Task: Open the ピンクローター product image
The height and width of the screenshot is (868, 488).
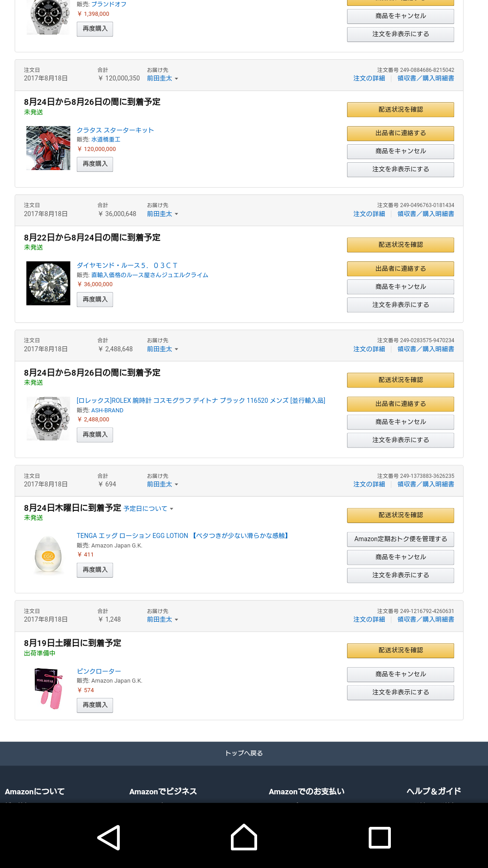Action: (48, 689)
